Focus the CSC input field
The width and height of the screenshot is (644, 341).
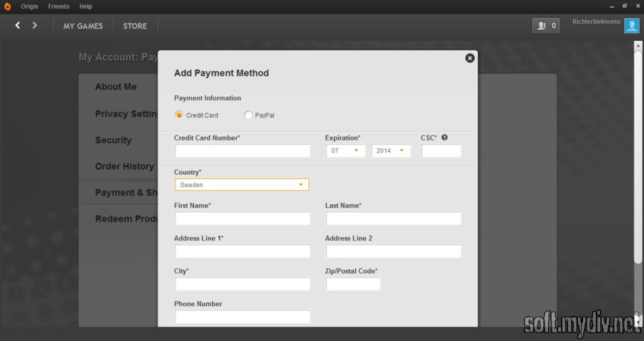point(441,150)
